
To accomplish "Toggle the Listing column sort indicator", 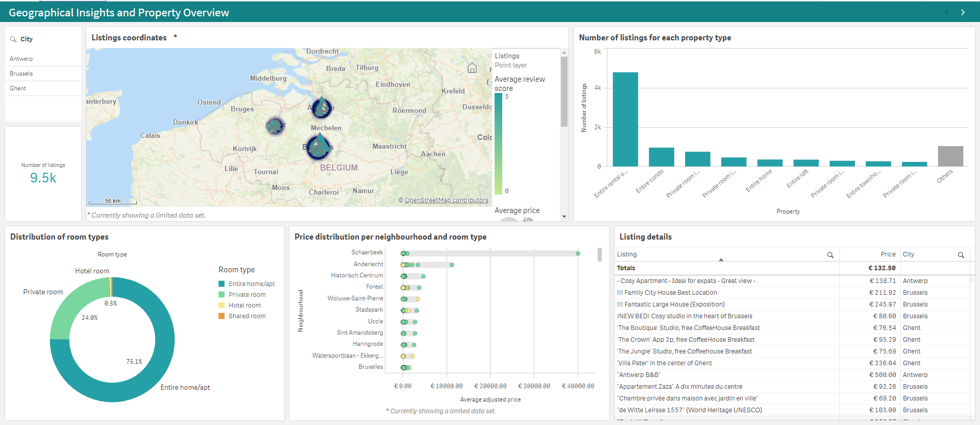I will pos(721,259).
